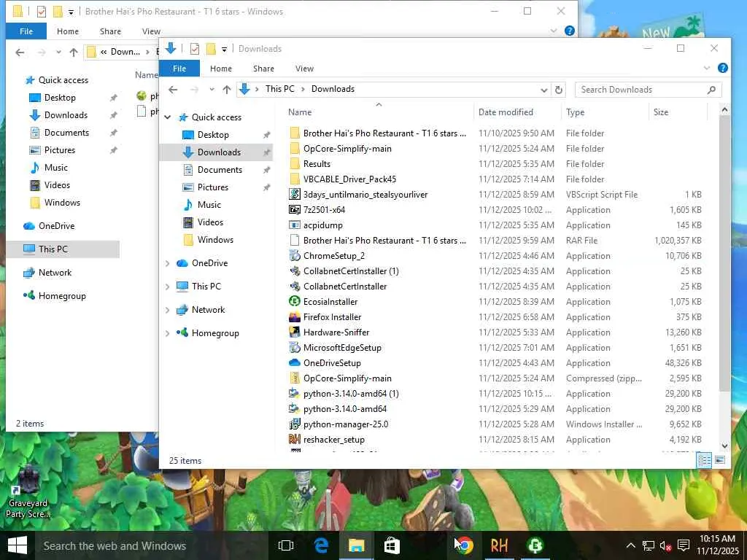Open Home tab in Downloads window
Viewport: 747px width, 560px height.
click(221, 69)
